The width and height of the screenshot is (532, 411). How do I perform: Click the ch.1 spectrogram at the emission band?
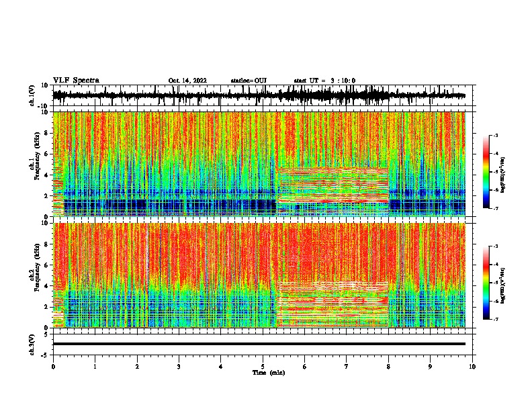point(332,186)
